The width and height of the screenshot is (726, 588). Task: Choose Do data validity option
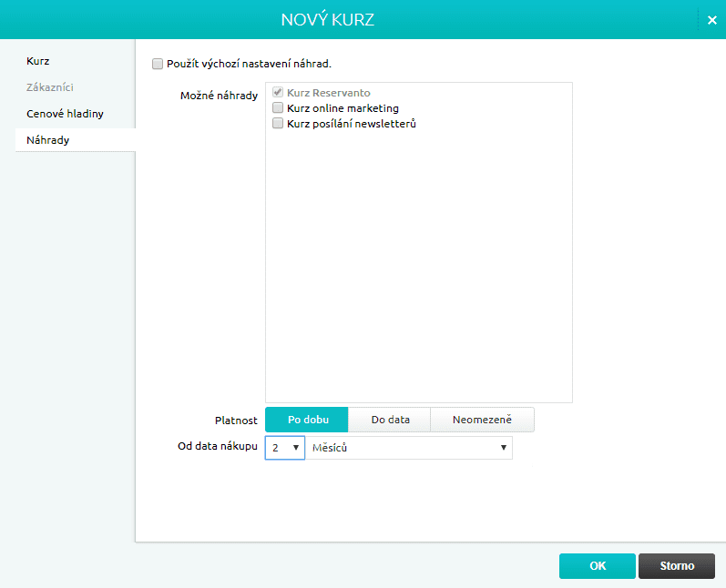[390, 420]
